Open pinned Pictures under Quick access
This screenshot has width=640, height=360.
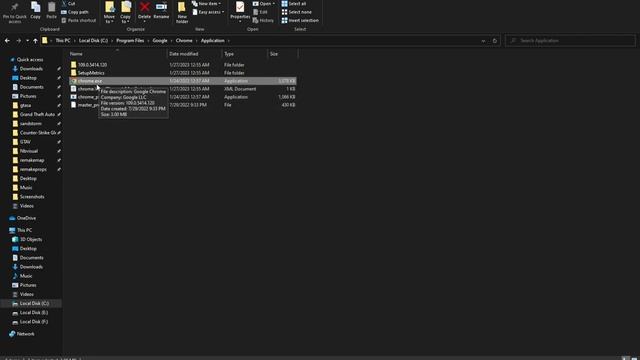[x=28, y=96]
